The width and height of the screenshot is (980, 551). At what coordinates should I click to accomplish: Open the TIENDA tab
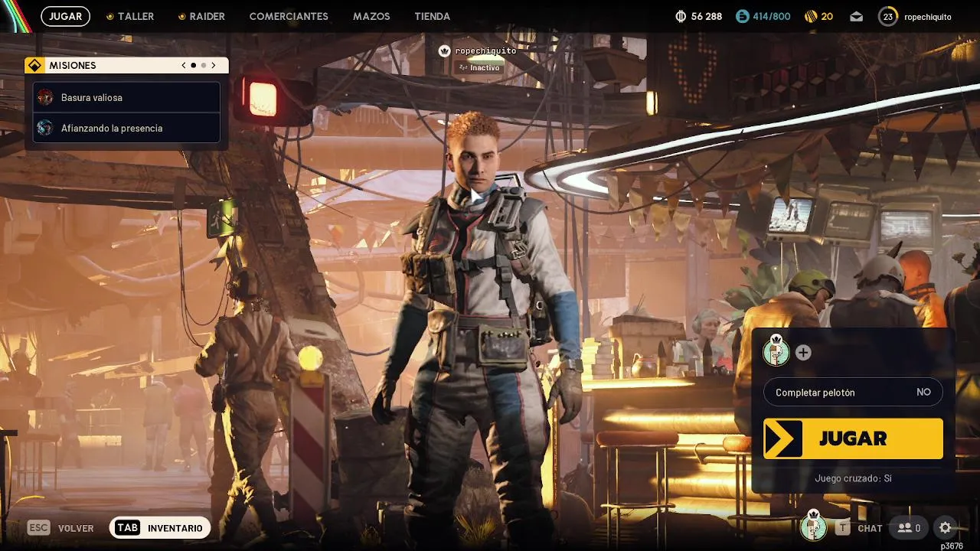pos(432,16)
